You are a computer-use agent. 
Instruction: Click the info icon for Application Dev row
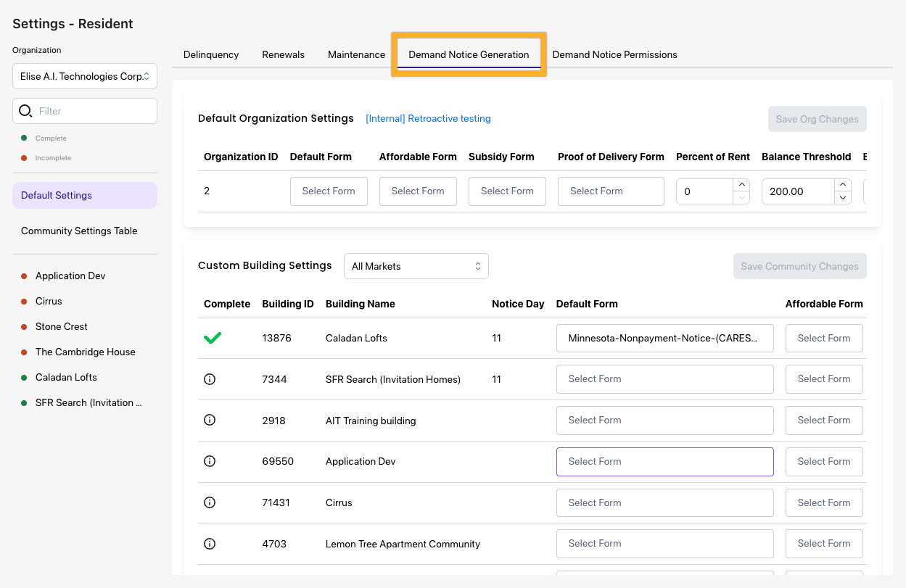(x=210, y=461)
